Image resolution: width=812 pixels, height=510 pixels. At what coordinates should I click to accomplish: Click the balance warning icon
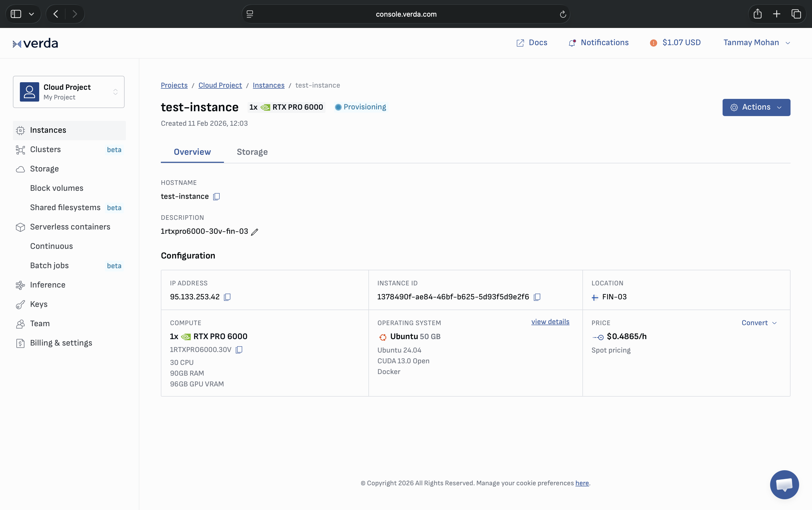pos(653,43)
